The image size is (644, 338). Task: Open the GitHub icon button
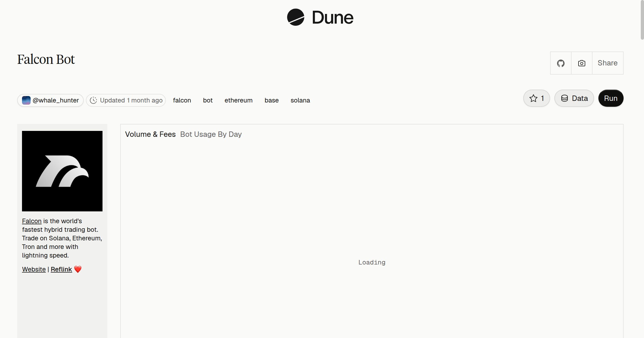click(561, 63)
